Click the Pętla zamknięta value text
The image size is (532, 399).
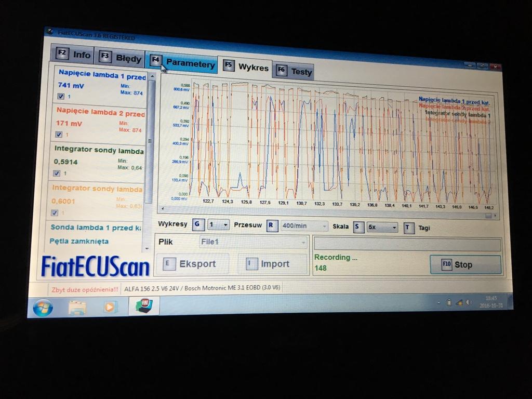[x=79, y=241]
